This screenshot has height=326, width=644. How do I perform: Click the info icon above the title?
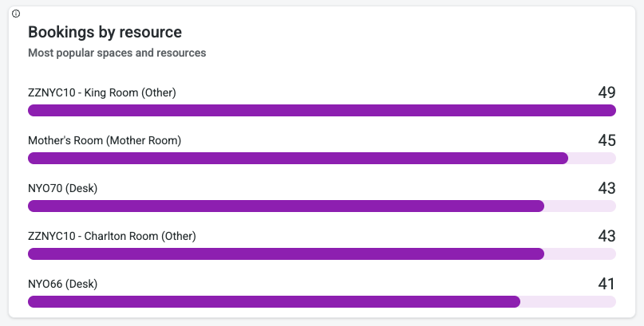16,14
